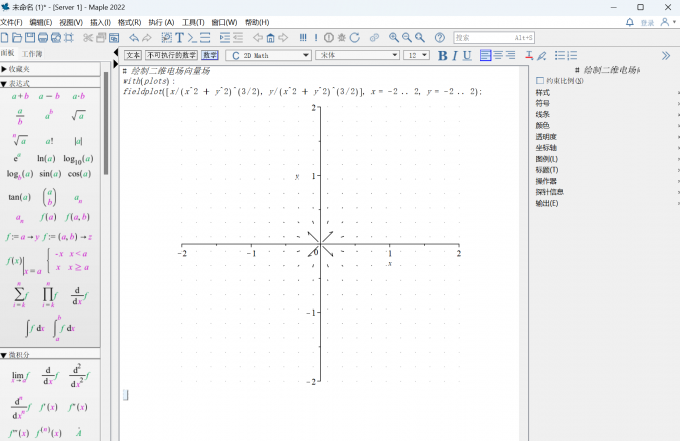Viewport: 680px width, 441px height.
Task: Open the 工具(T) menu
Action: (x=193, y=22)
